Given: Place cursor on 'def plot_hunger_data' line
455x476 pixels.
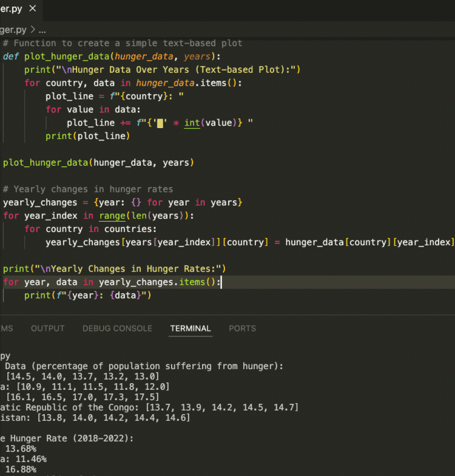Looking at the screenshot, I should tap(112, 56).
